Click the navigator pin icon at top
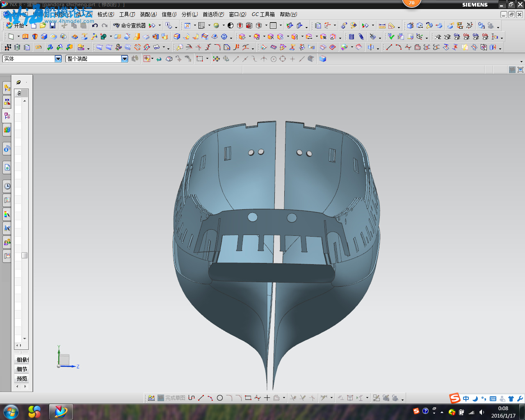525x420 pixels. pos(18,82)
